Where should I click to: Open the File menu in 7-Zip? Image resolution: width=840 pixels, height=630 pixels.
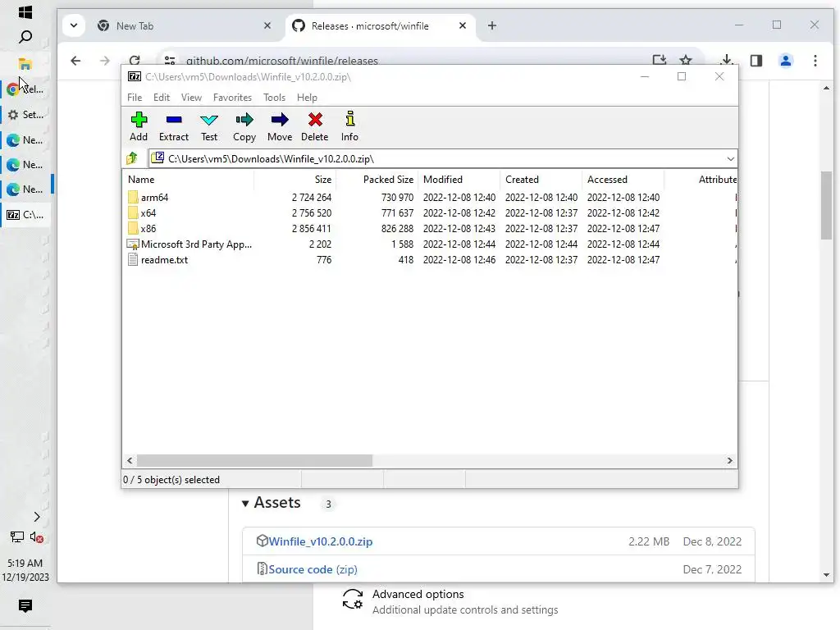tap(135, 98)
